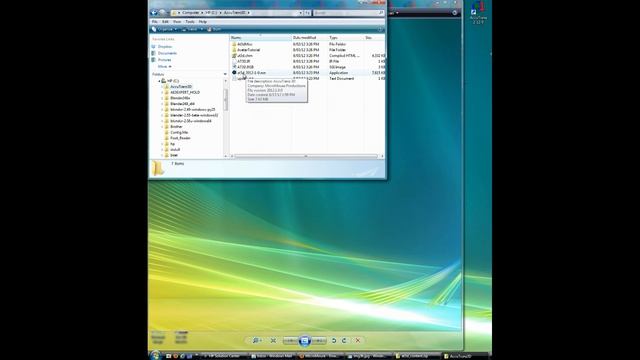Click the Documents favorite link icon
Screen dimensions: 640x360
[154, 53]
